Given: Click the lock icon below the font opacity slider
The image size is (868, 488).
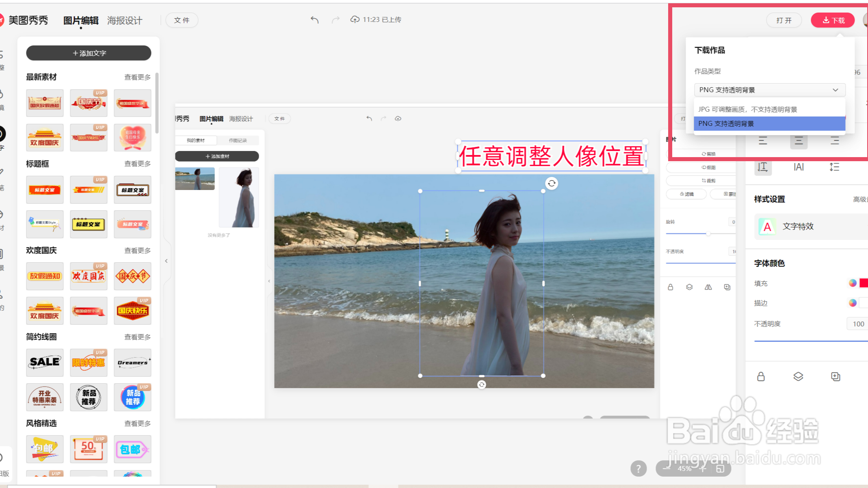Looking at the screenshot, I should point(761,376).
